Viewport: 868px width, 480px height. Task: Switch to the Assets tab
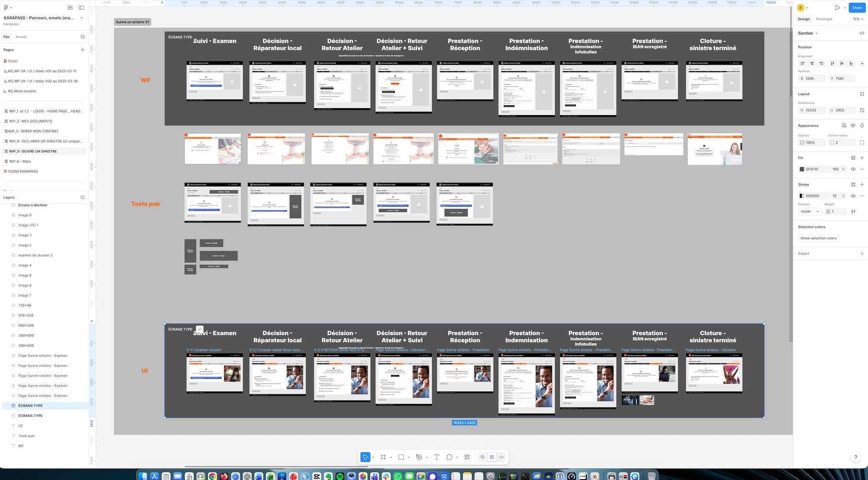(21, 37)
